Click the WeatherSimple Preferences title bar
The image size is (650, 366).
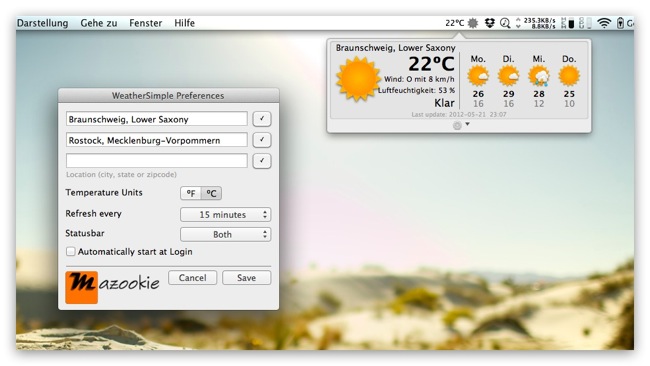tap(168, 96)
